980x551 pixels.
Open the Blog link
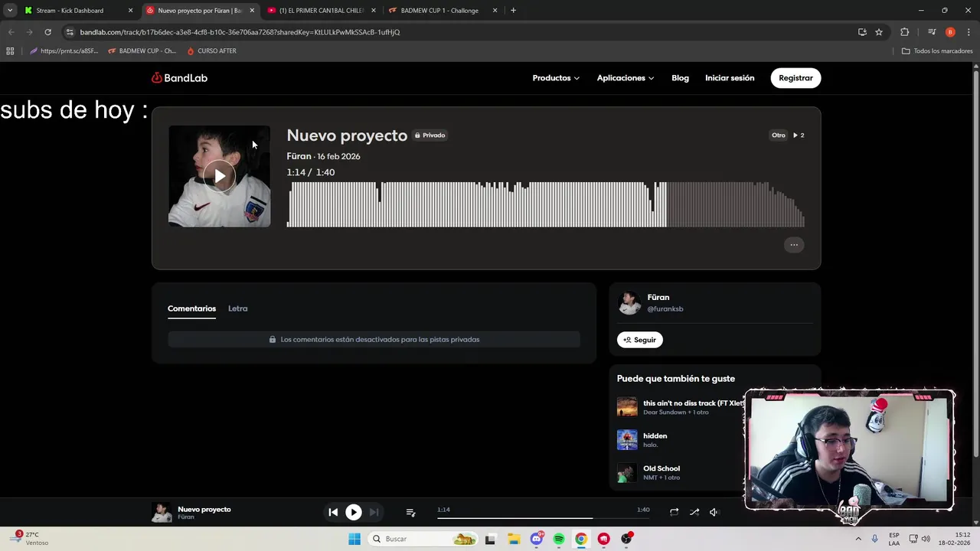pos(680,78)
